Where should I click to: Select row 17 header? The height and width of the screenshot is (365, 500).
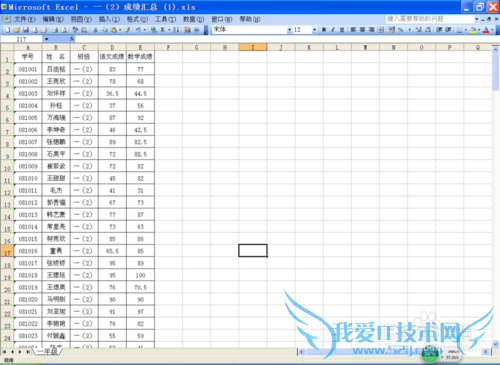tap(7, 251)
